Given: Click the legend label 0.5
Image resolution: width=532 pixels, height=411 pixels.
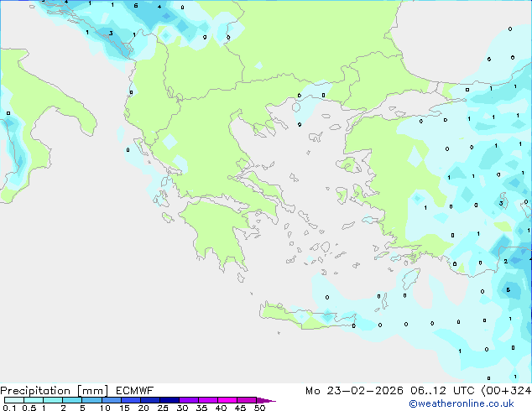Looking at the screenshot, I should click(x=29, y=408).
